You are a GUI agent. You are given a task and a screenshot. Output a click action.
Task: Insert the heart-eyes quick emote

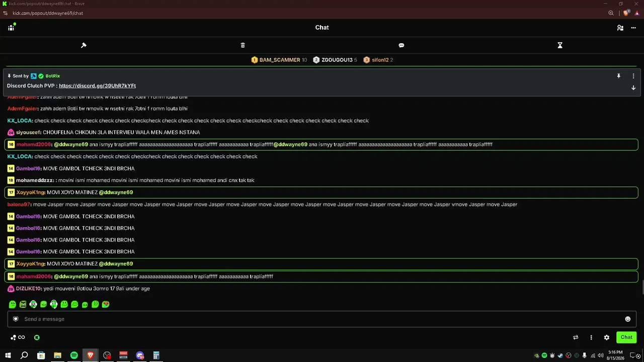tap(106, 304)
